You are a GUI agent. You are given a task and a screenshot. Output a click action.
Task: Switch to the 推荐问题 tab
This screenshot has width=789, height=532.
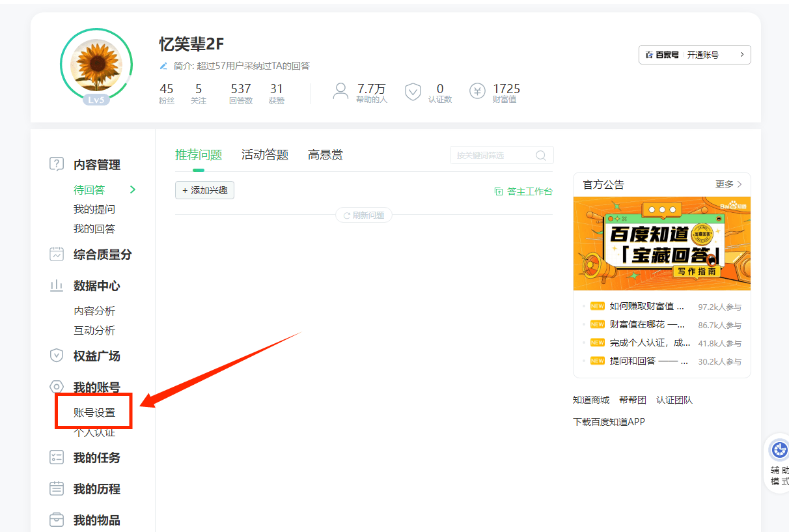point(199,155)
